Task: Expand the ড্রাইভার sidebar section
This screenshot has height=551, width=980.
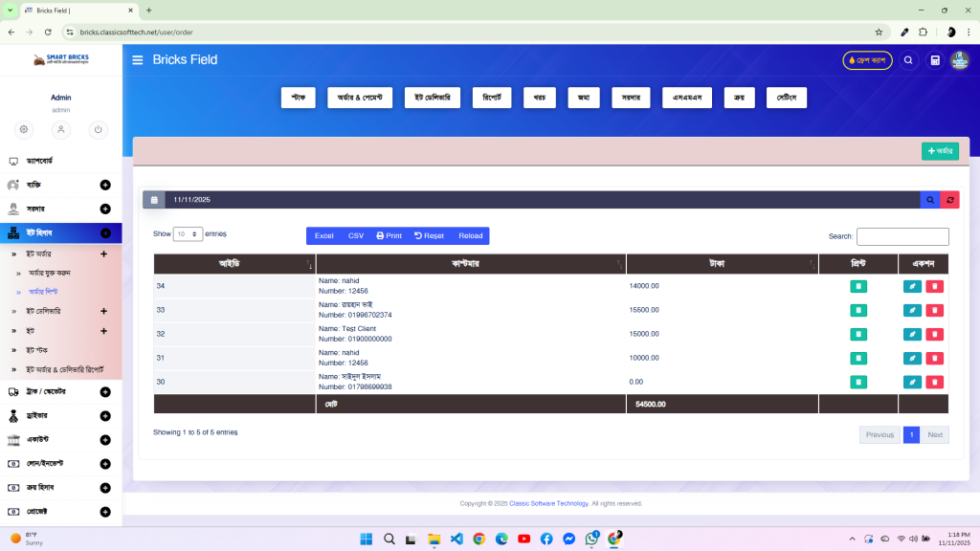Action: click(x=105, y=415)
